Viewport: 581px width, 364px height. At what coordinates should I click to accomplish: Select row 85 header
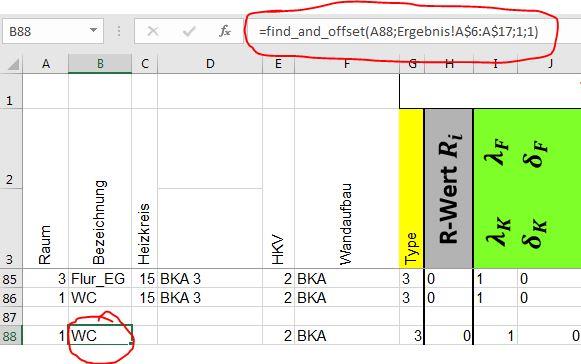[11, 279]
